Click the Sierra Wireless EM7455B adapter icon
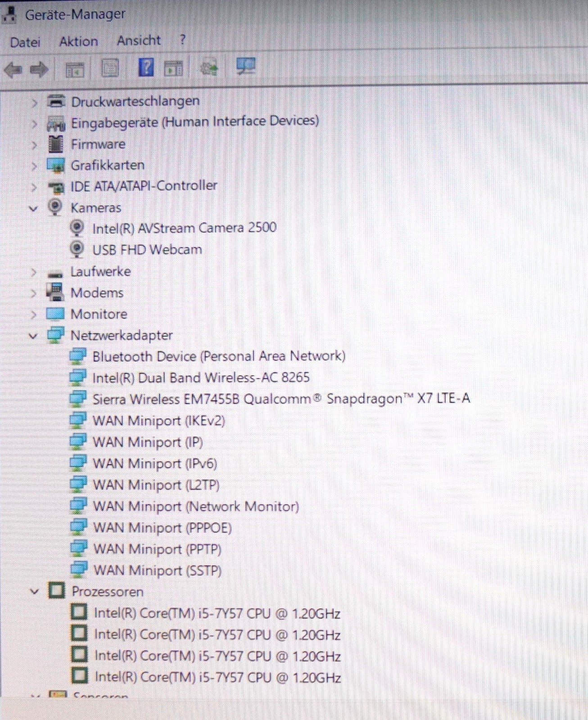588x720 pixels. coord(78,399)
